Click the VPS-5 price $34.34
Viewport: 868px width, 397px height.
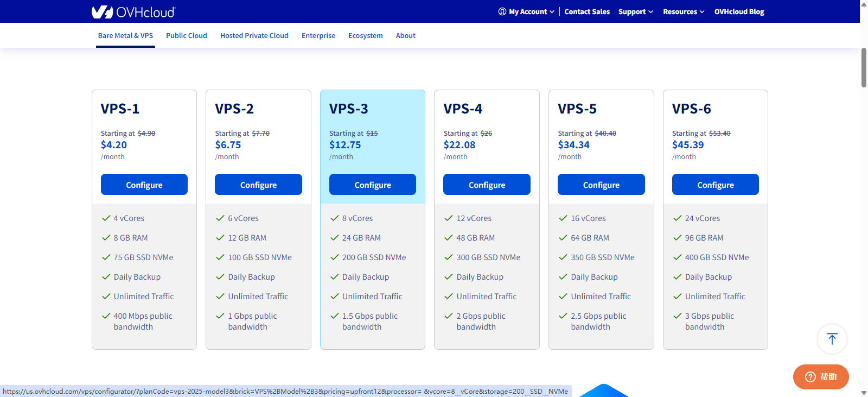coord(574,145)
